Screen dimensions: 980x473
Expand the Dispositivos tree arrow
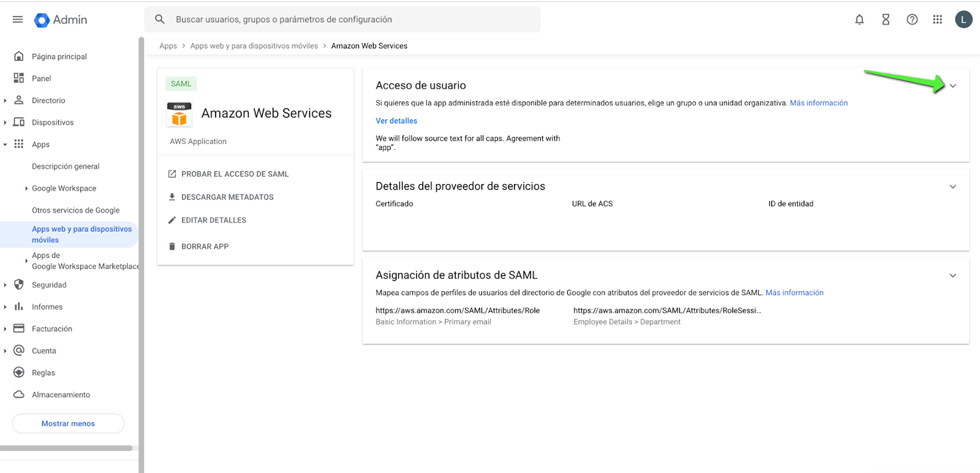tap(5, 122)
